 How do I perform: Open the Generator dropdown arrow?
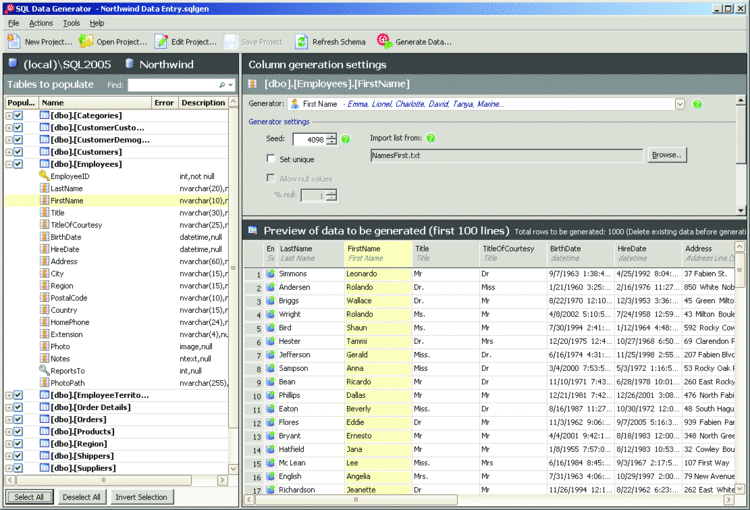tap(680, 104)
